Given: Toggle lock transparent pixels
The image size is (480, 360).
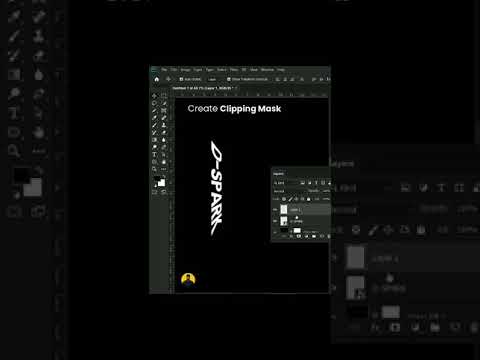Looking at the screenshot, I should tap(284, 199).
